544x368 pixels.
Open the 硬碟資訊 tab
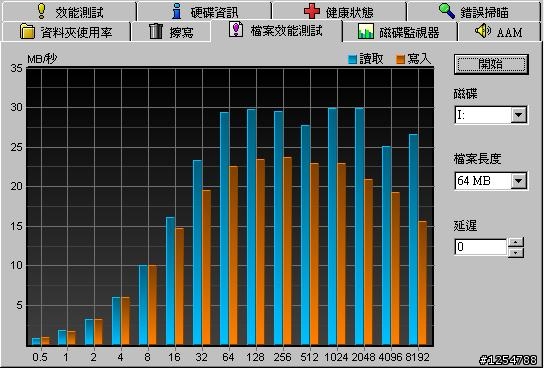pos(204,11)
